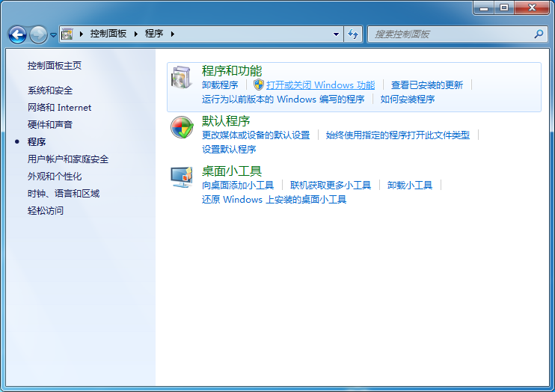Screen dimensions: 555x392
Task: Click the magnifier icon in search box
Action: (539, 34)
